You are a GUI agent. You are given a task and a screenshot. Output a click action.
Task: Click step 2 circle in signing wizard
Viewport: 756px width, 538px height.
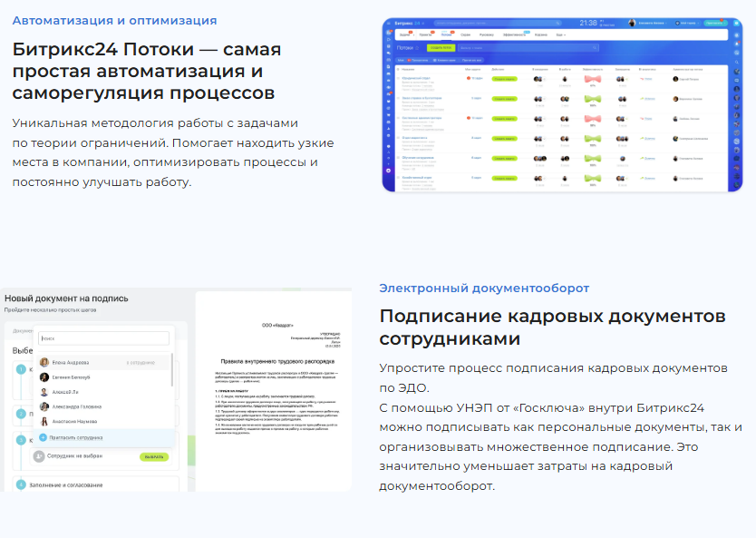[21, 414]
